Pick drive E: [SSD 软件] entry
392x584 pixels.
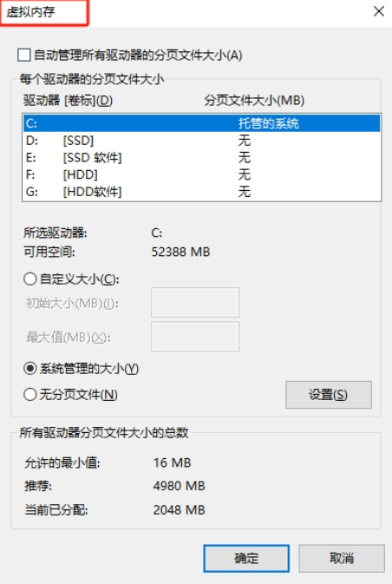click(x=202, y=158)
